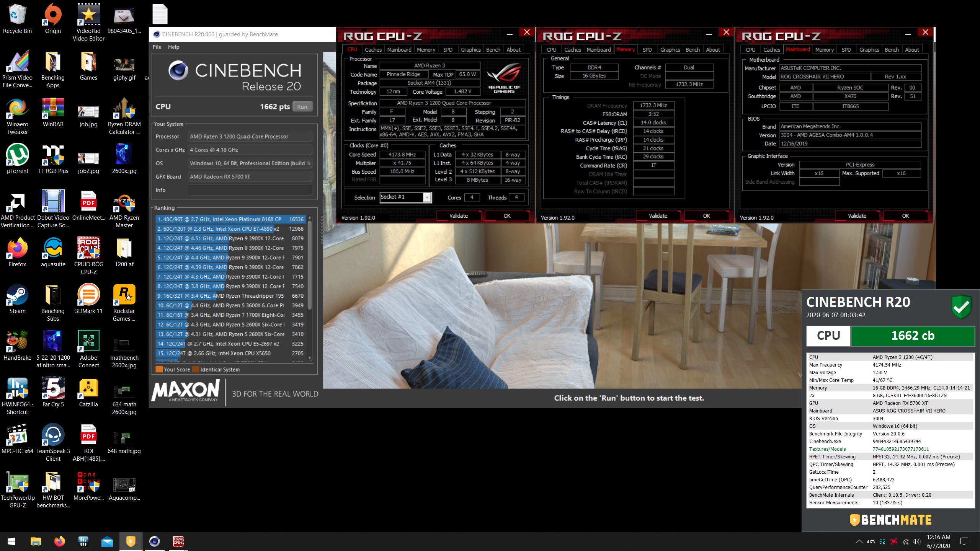This screenshot has height=551, width=980.
Task: Click OK in the Mainboard CPU-Z window
Action: [905, 216]
